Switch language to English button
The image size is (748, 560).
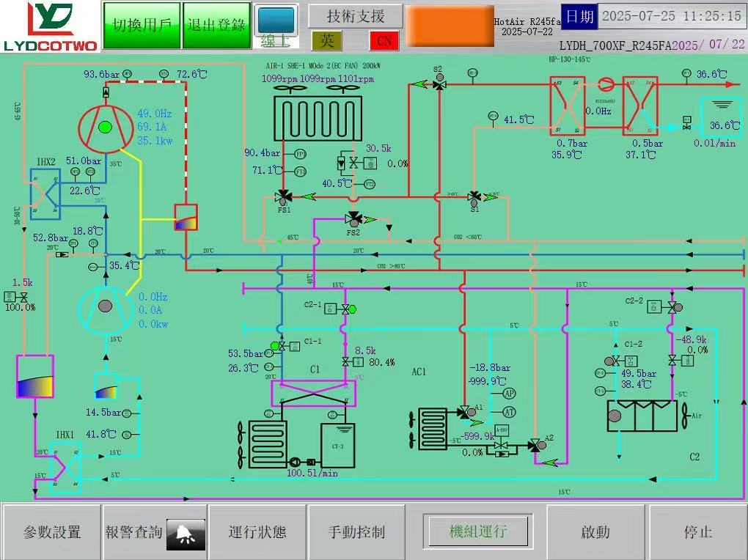coord(327,40)
